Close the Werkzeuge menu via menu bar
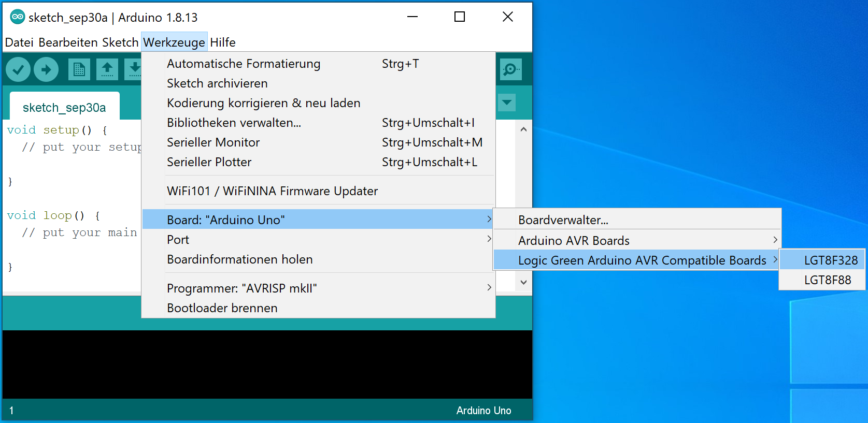 [174, 42]
